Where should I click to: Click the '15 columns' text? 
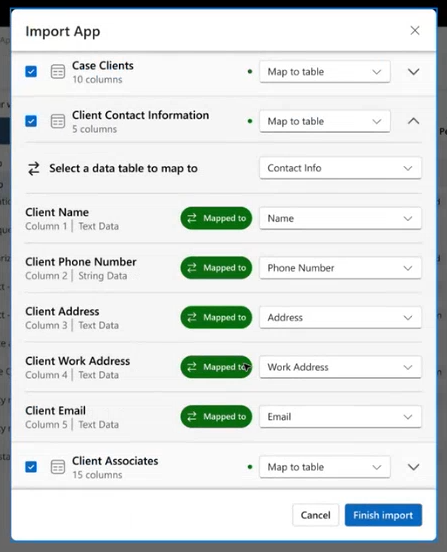(x=97, y=475)
